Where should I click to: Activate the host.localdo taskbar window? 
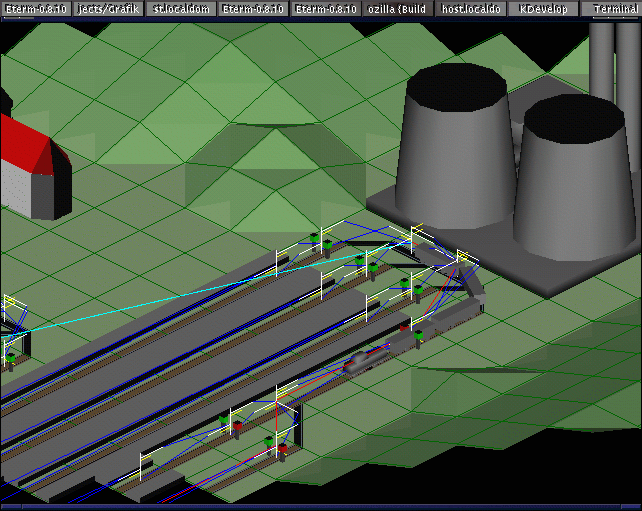click(x=471, y=8)
